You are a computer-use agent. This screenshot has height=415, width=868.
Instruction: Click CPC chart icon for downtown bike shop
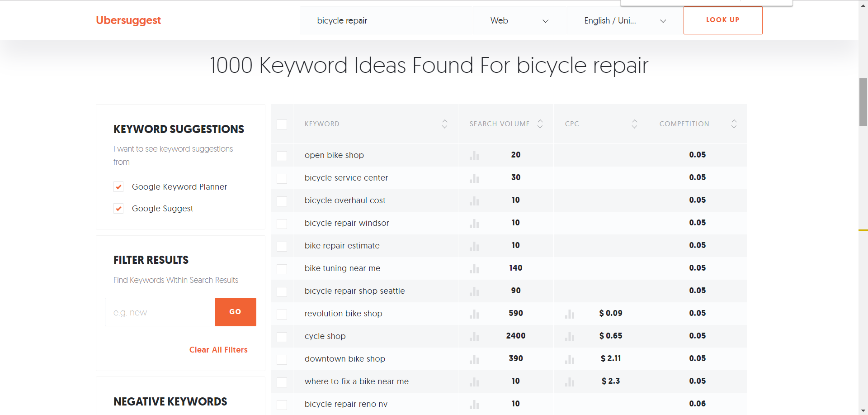(x=570, y=359)
